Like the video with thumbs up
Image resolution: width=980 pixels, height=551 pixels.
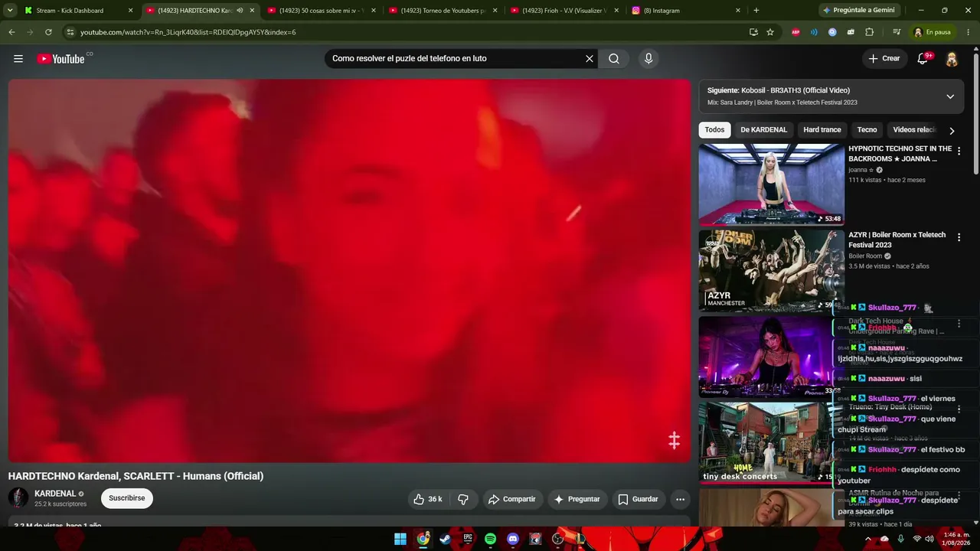[427, 499]
